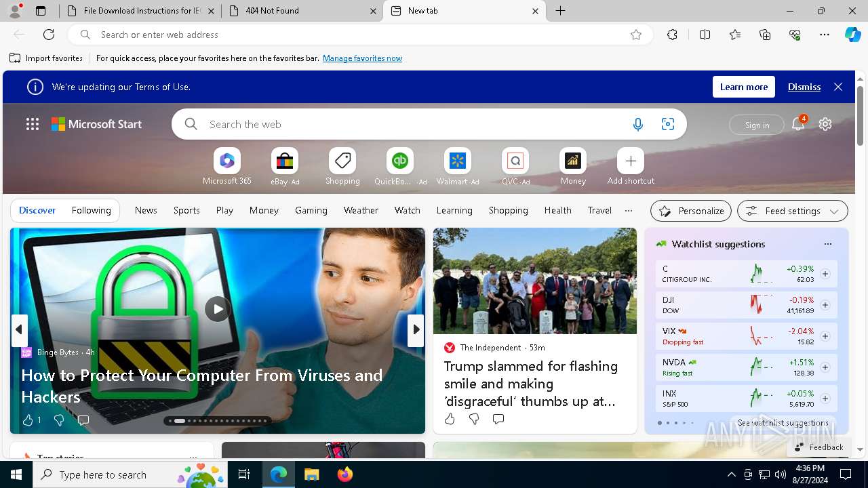This screenshot has width=868, height=488.
Task: Open page settings gear
Action: tap(825, 124)
